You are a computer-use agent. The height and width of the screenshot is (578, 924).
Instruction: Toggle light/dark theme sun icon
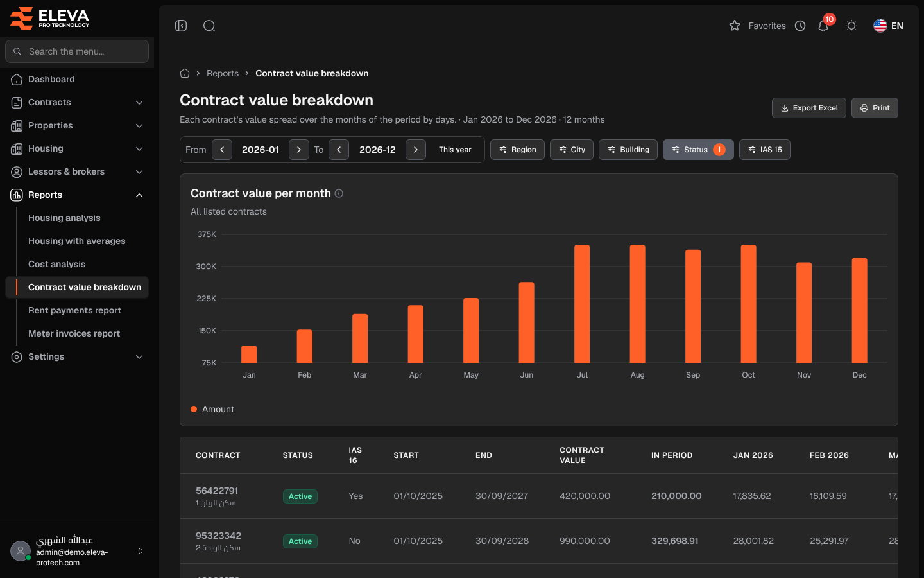[x=851, y=26]
